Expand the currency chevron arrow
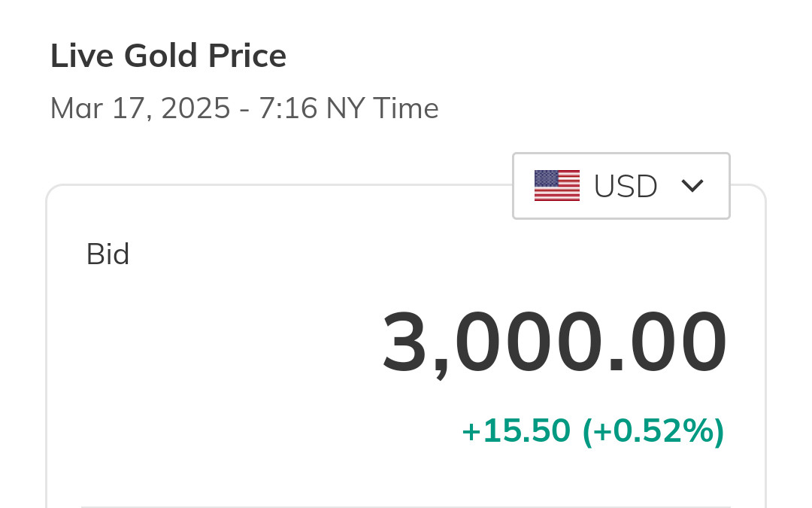Screen dimensions: 812x508 (692, 186)
